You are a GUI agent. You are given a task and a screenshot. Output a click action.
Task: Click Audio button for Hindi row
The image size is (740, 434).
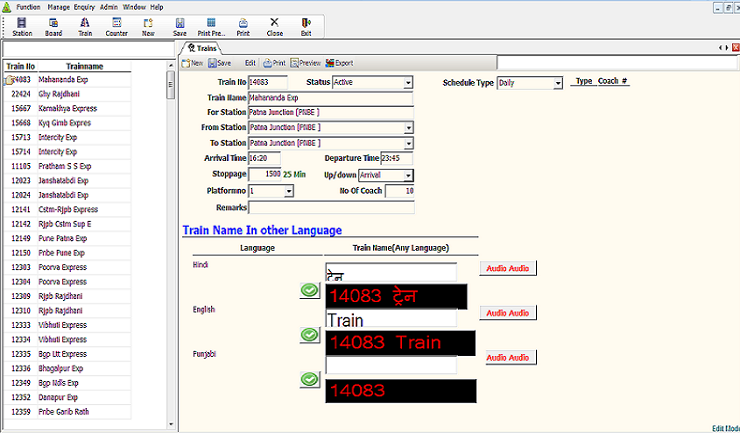click(510, 268)
